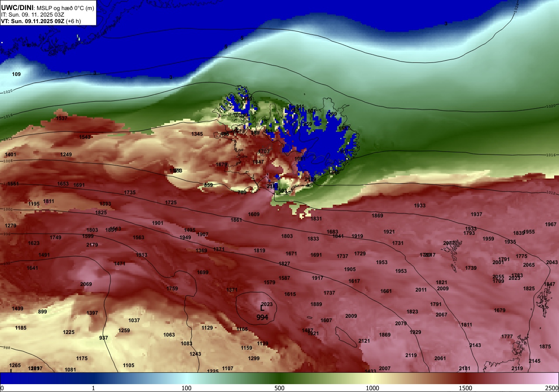
Task: Click the height value 899
Action: tap(42, 312)
